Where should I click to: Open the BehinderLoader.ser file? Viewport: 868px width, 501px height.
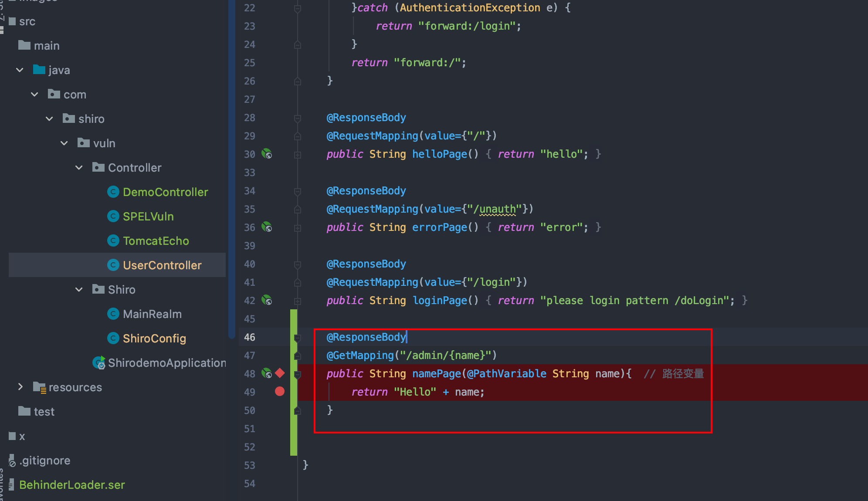(72, 485)
